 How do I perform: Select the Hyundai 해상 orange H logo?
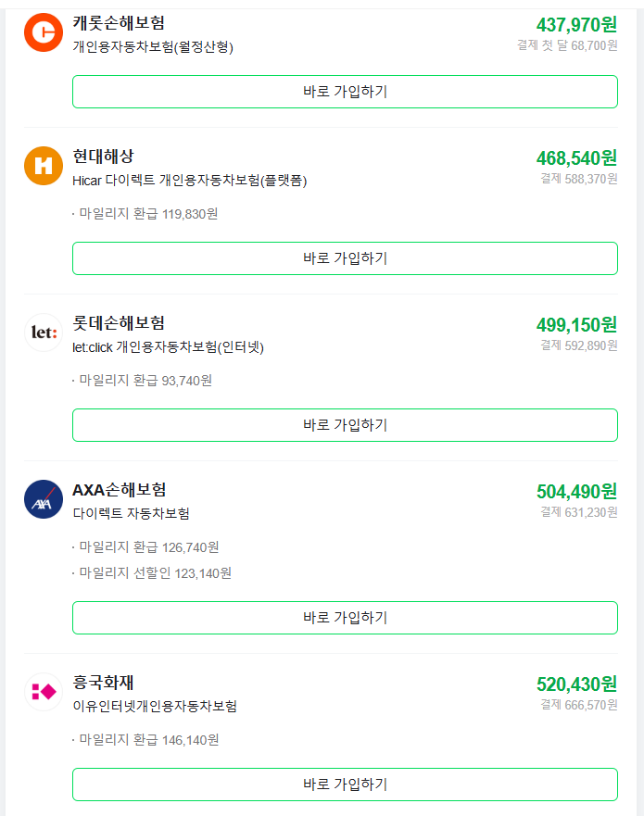[43, 167]
